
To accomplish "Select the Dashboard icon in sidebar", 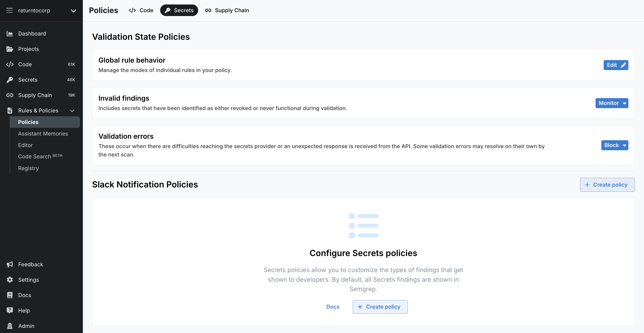I will (x=9, y=33).
